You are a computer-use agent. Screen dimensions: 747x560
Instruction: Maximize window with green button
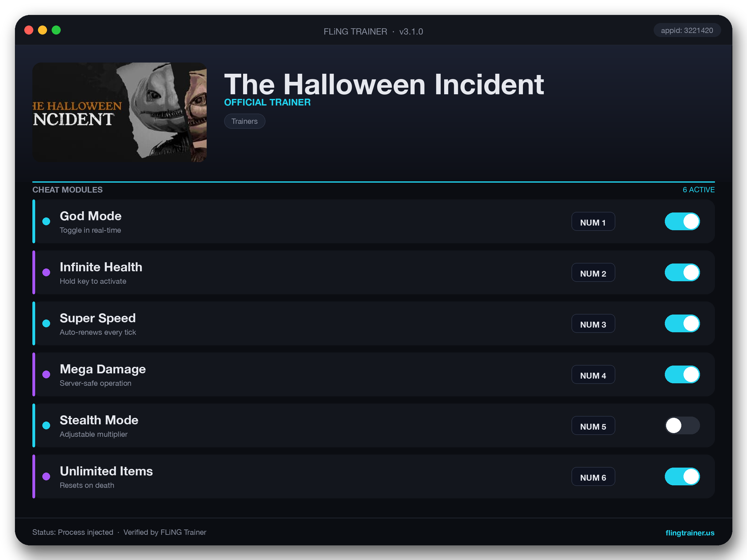(56, 30)
